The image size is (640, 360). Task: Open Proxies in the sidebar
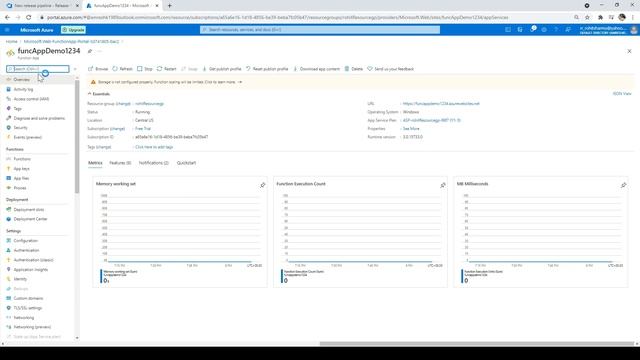(x=20, y=188)
